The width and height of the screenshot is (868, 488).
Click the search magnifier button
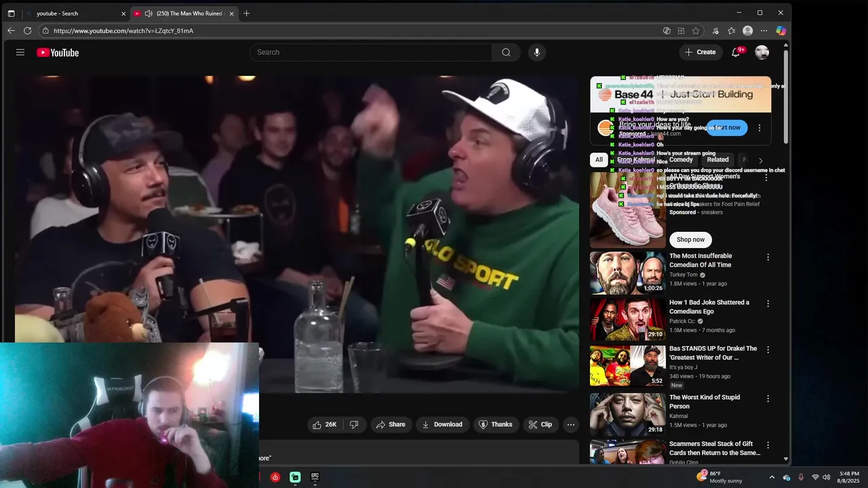506,52
